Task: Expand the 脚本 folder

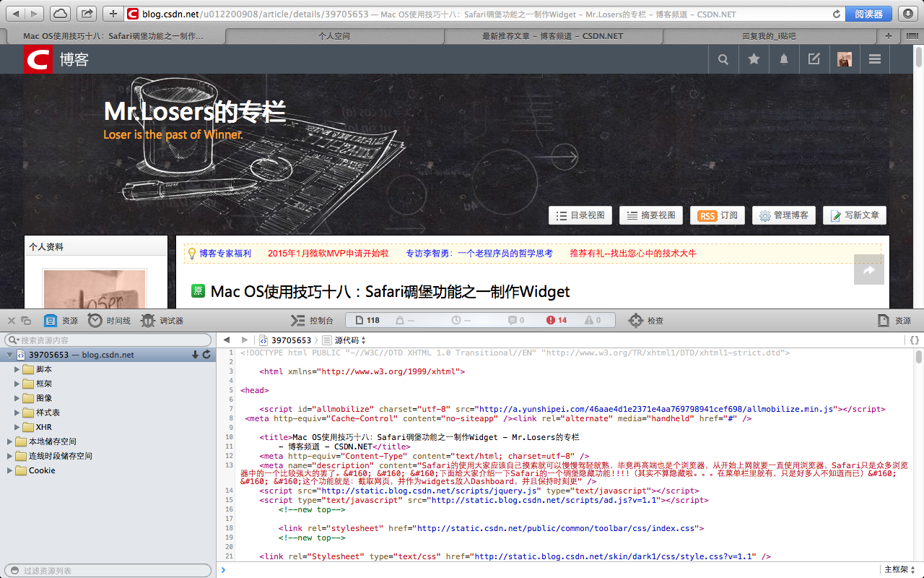Action: click(17, 369)
